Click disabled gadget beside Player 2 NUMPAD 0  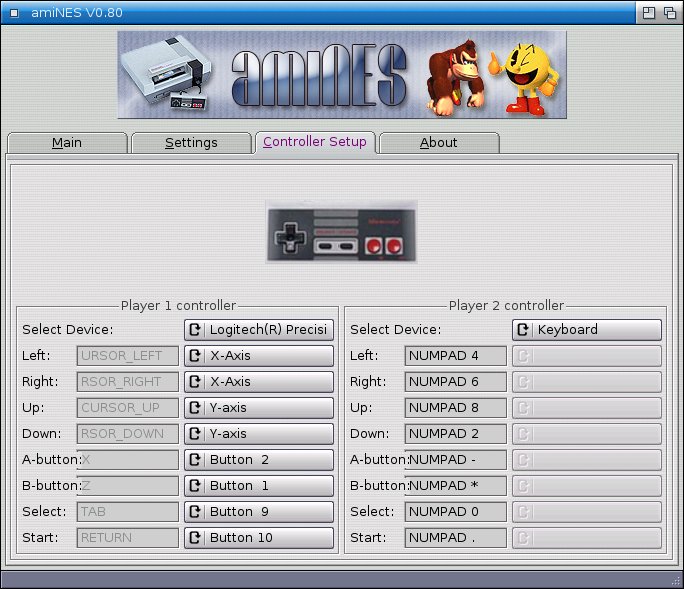click(x=587, y=512)
